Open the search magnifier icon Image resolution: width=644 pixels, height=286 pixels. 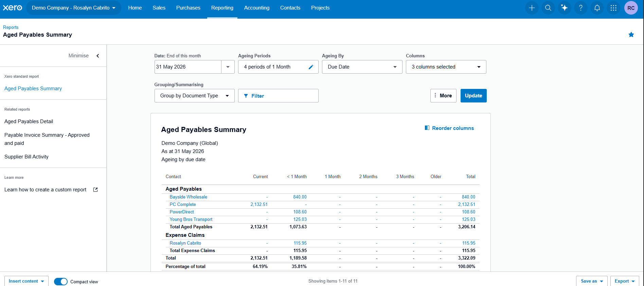click(x=548, y=8)
